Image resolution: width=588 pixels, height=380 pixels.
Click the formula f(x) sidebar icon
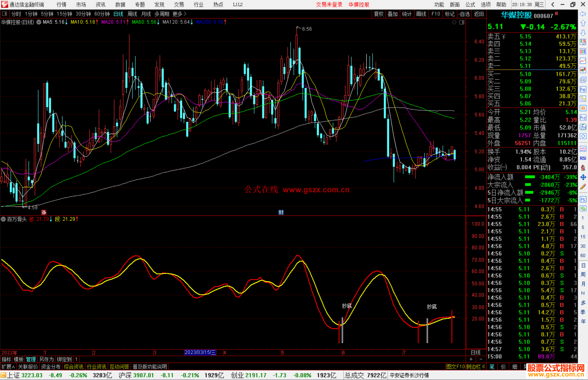583,127
